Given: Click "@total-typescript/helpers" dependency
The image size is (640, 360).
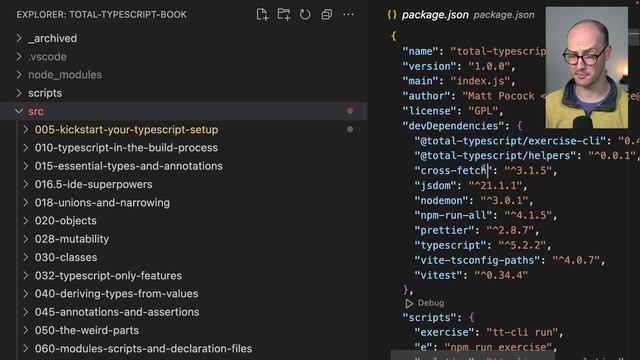Looking at the screenshot, I should (x=495, y=156).
